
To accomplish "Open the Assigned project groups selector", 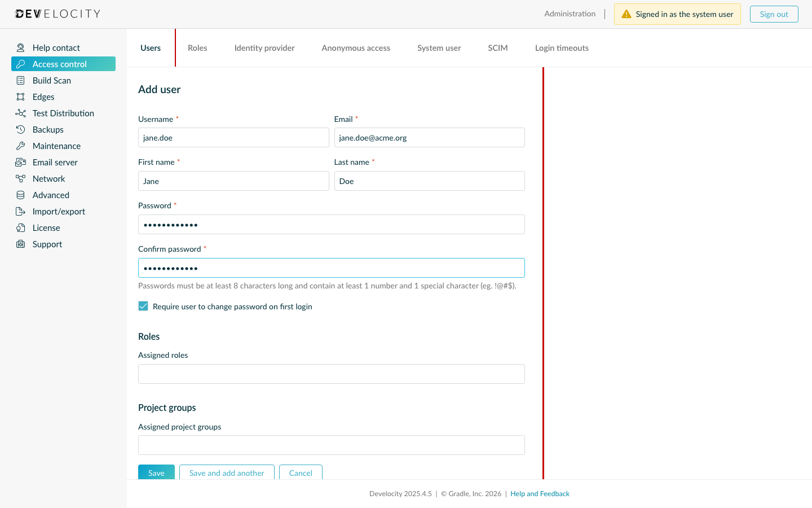I will tap(331, 445).
